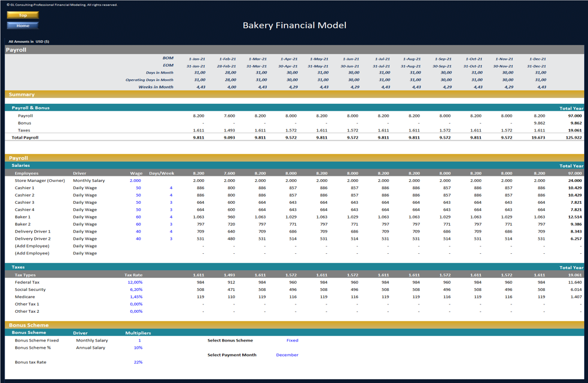
Task: Click the Baker 2 days per week
Action: click(171, 224)
